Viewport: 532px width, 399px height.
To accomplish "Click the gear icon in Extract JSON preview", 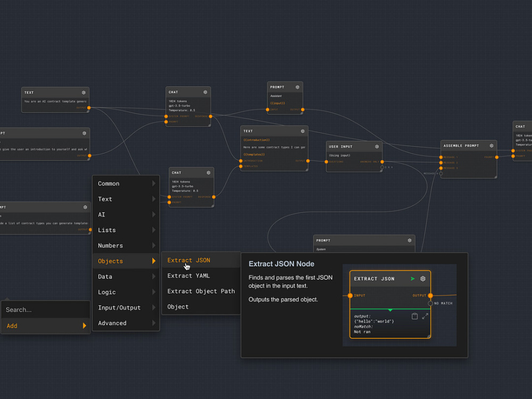I will tap(423, 279).
